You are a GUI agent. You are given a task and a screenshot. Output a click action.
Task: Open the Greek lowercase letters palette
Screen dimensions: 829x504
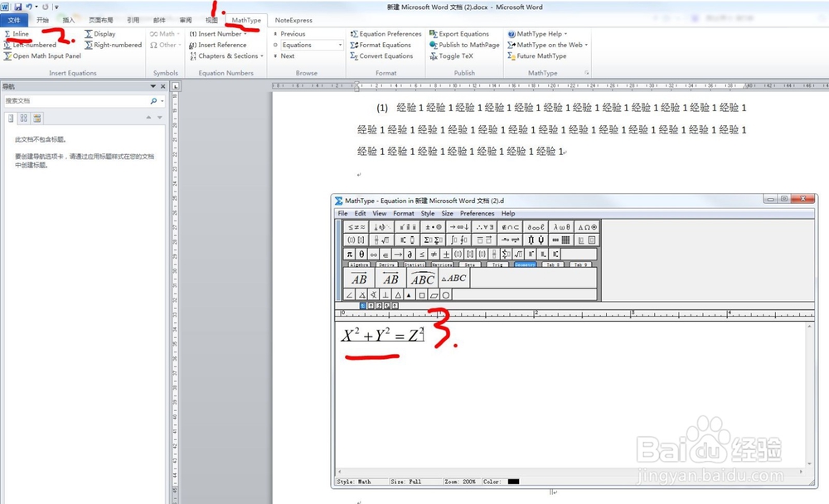click(561, 227)
